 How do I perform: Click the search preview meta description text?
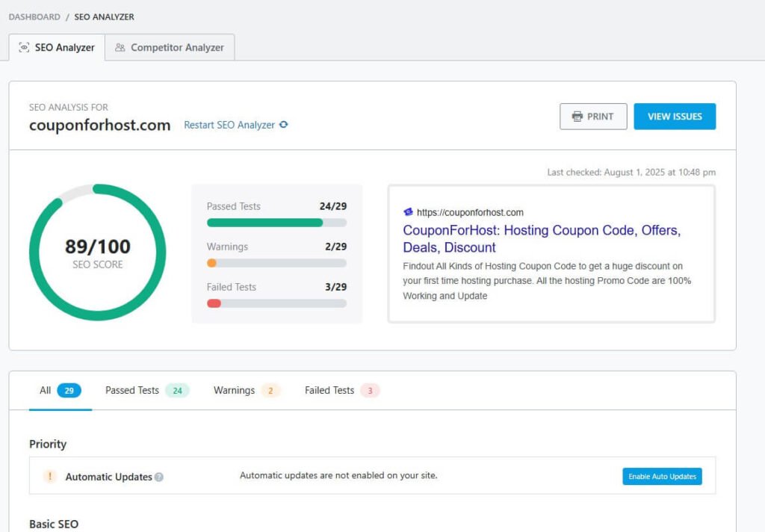547,281
